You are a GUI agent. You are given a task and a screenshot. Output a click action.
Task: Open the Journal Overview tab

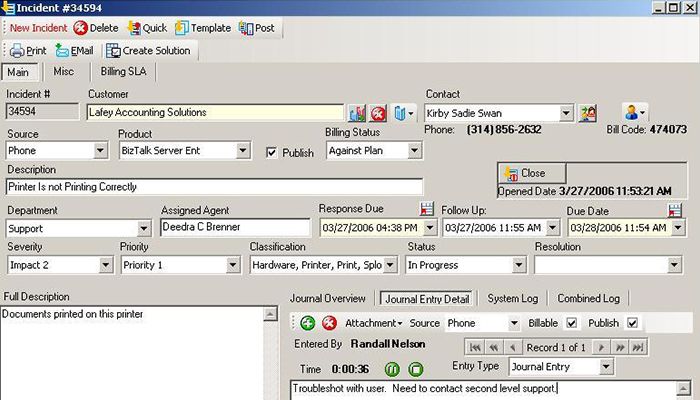(x=328, y=298)
